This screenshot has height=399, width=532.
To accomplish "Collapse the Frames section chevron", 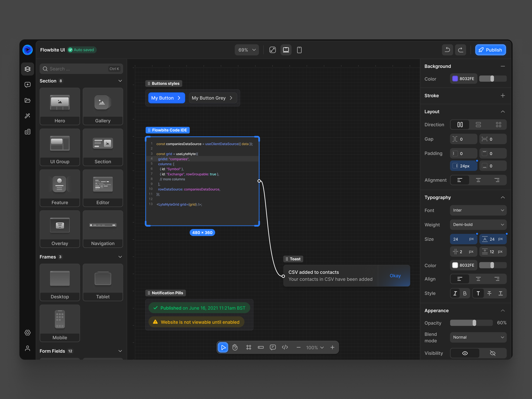I will 120,257.
